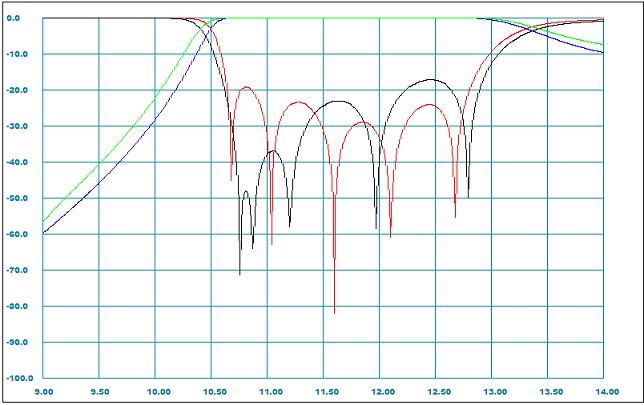Click the 13.00 horizontal axis label

pyautogui.click(x=491, y=393)
